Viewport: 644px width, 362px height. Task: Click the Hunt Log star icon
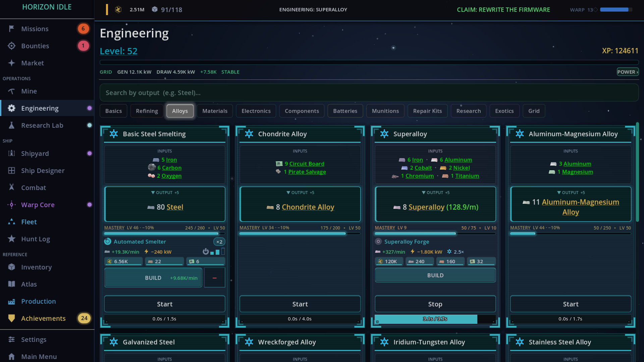11,239
